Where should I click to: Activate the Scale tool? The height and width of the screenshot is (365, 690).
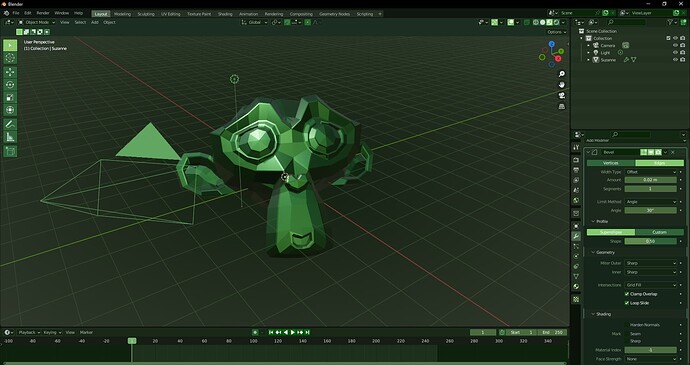(x=10, y=97)
